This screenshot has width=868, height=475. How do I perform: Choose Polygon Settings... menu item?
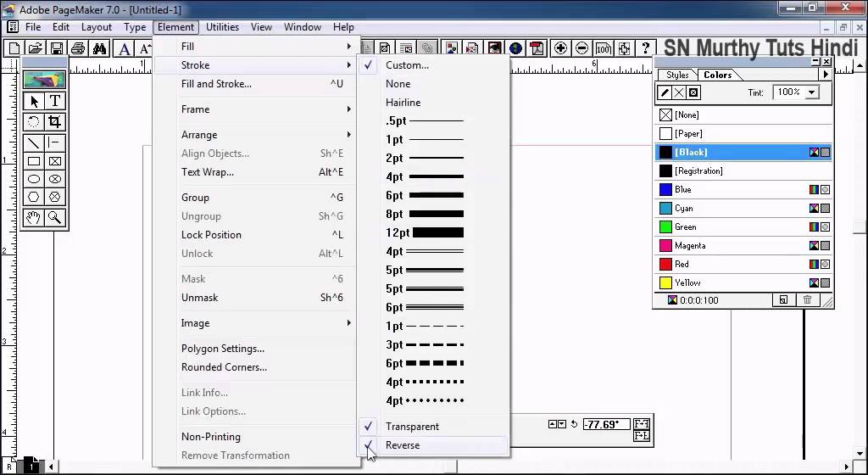pyautogui.click(x=256, y=349)
